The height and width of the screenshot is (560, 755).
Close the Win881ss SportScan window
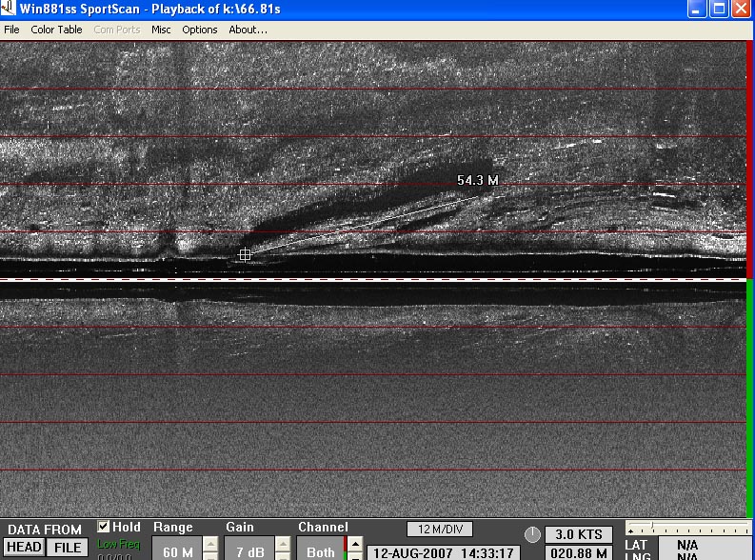[741, 9]
